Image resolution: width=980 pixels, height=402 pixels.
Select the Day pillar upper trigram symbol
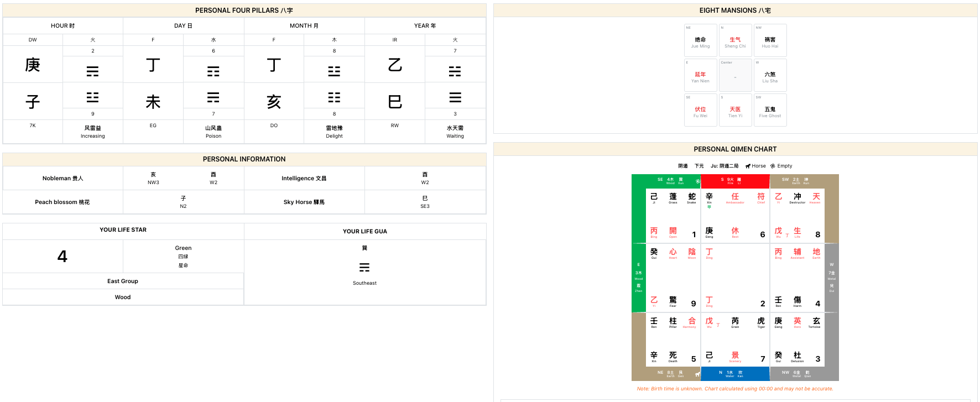coord(213,71)
